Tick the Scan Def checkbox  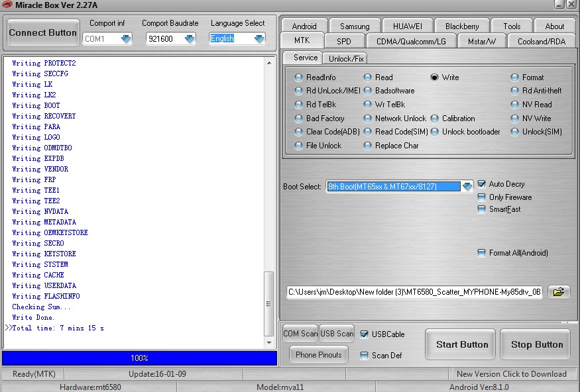pos(365,356)
